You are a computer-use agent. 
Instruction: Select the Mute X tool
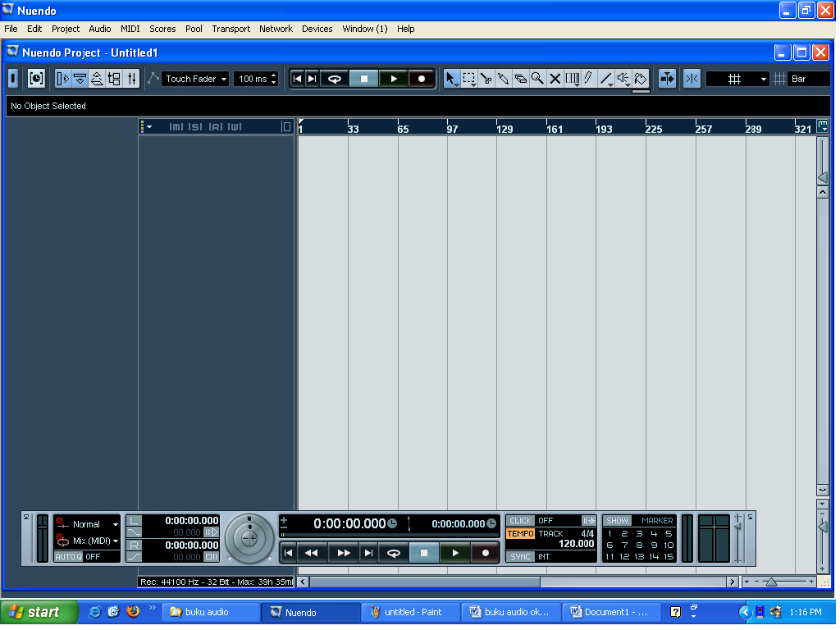click(555, 79)
